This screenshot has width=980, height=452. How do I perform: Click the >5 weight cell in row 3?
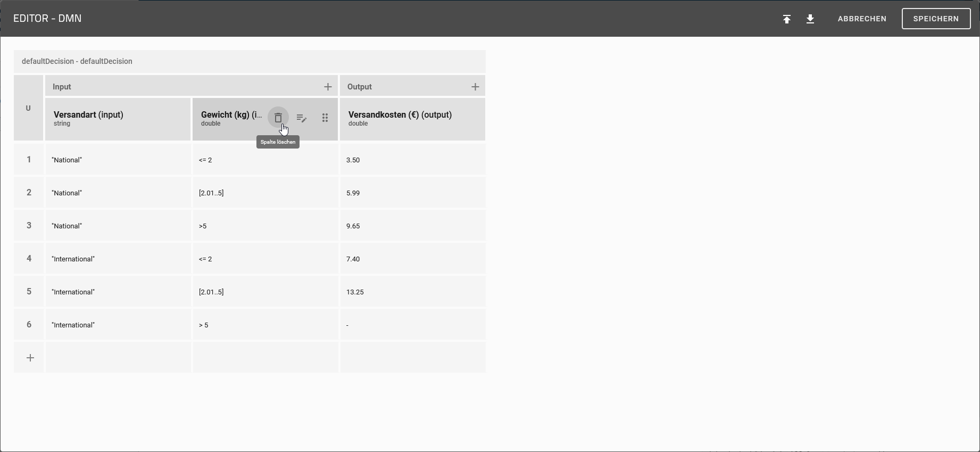[265, 226]
